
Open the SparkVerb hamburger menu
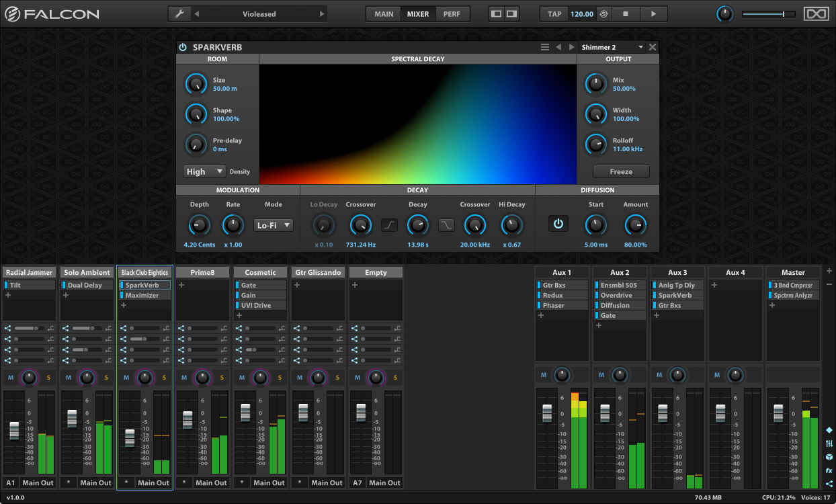545,47
